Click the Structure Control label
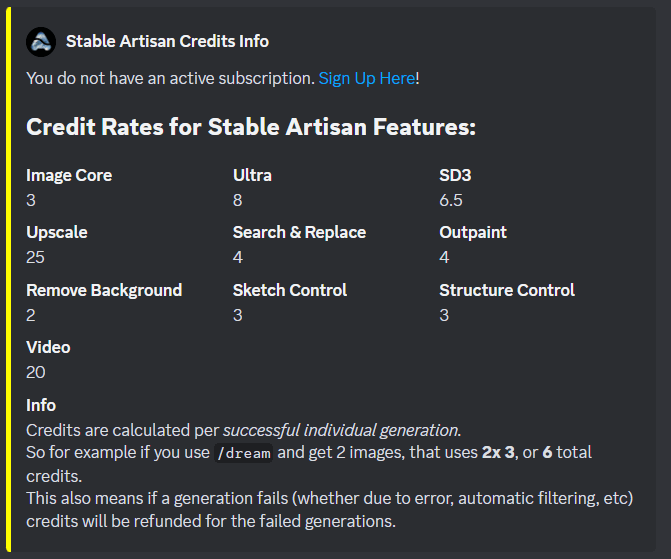Screen dimensions: 671x559 507,290
